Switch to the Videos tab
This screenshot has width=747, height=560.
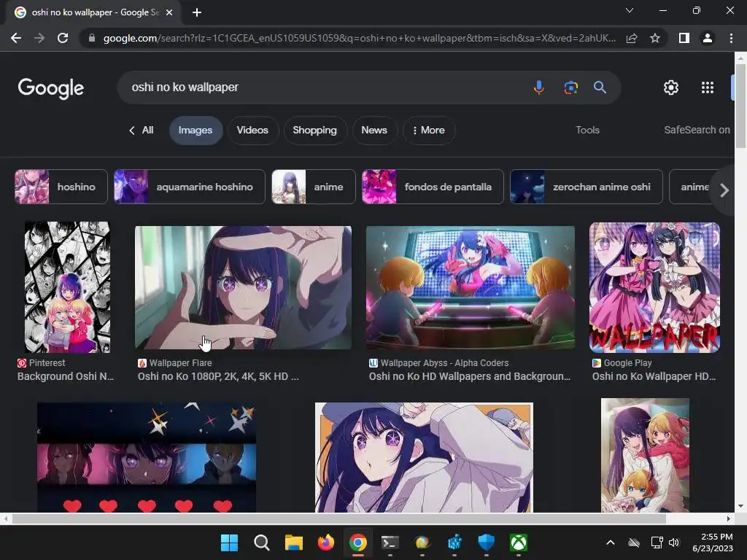point(252,131)
